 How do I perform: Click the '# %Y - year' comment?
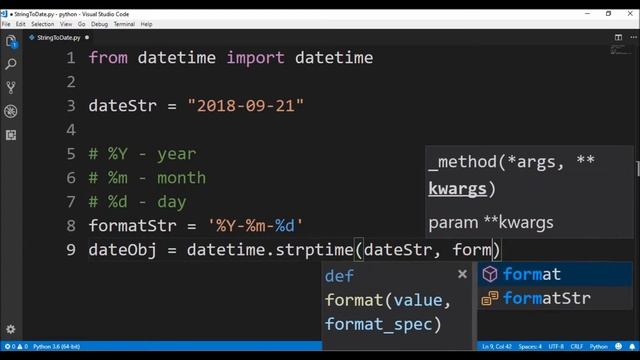point(142,154)
